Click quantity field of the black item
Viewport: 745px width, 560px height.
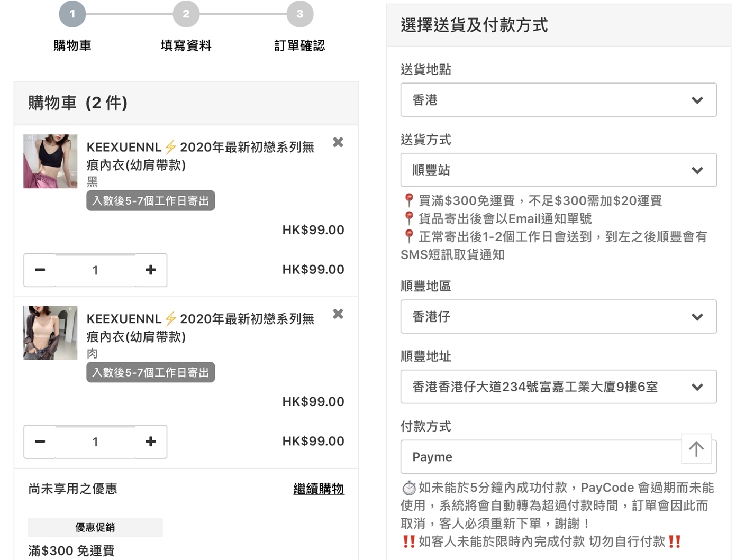tap(95, 270)
